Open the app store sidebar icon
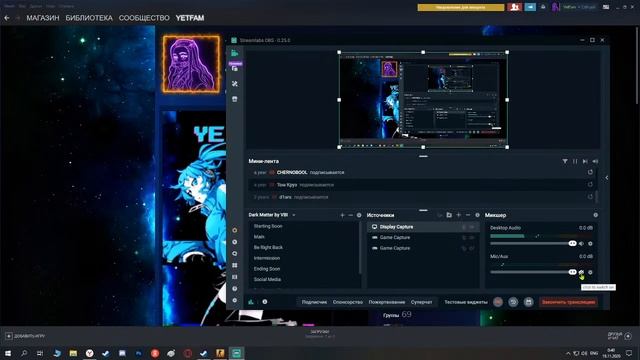The width and height of the screenshot is (640, 360). tap(235, 99)
